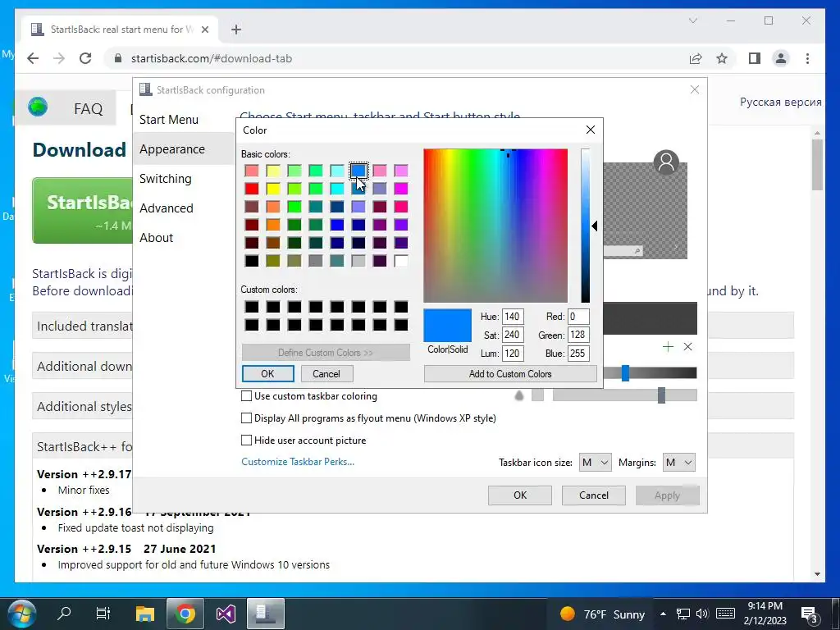Open FAQ tab on the website
The image size is (840, 630).
point(89,109)
